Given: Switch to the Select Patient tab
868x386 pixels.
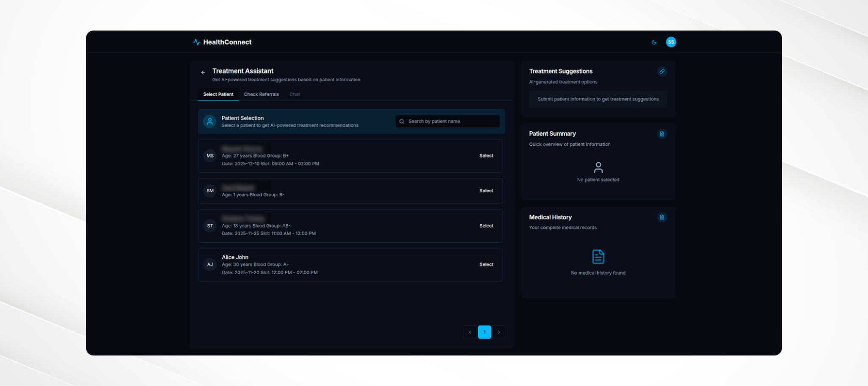Looking at the screenshot, I should click(218, 94).
